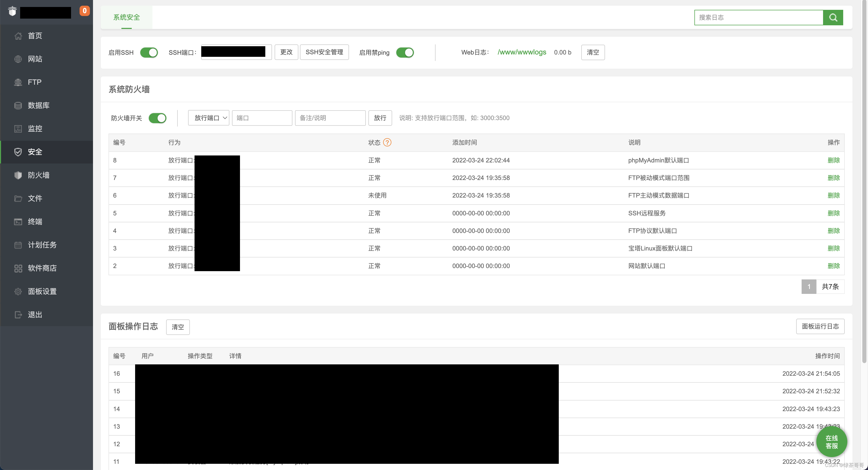The image size is (868, 470).
Task: Go to 面板设置 in the sidebar
Action: [x=42, y=292]
